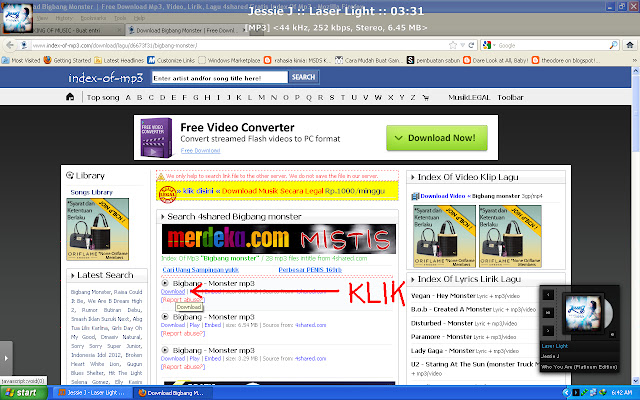The image size is (640, 400).
Task: Click the green Download Now! button
Action: (437, 138)
